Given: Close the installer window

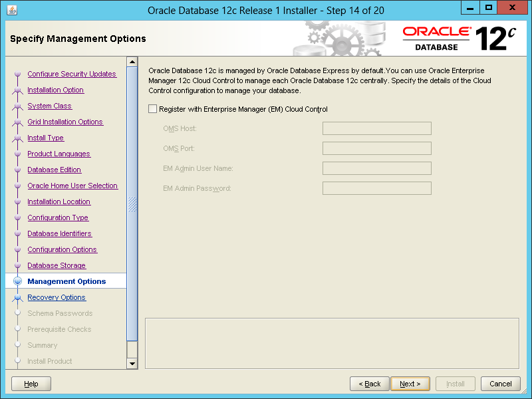Looking at the screenshot, I should tap(512, 8).
